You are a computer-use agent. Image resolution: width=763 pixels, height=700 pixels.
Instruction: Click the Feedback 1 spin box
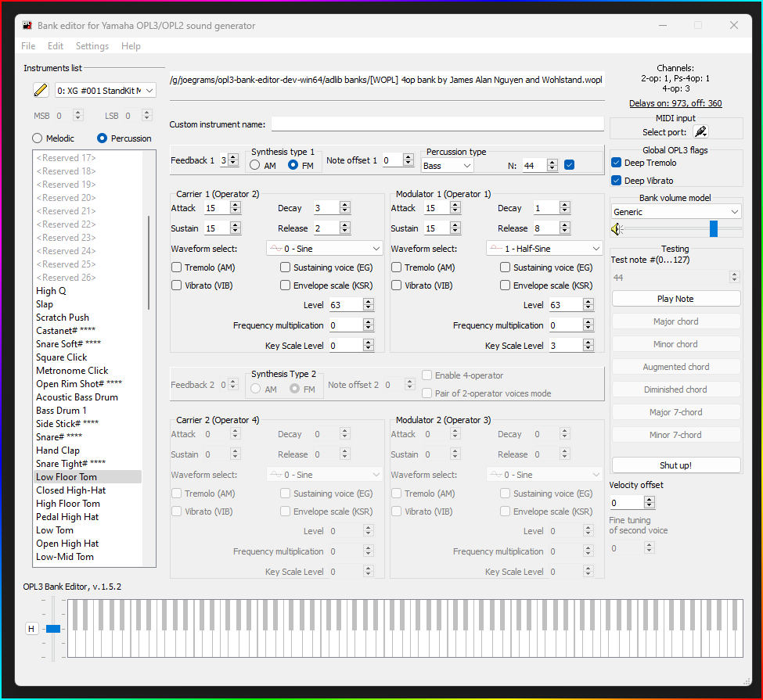tap(229, 160)
